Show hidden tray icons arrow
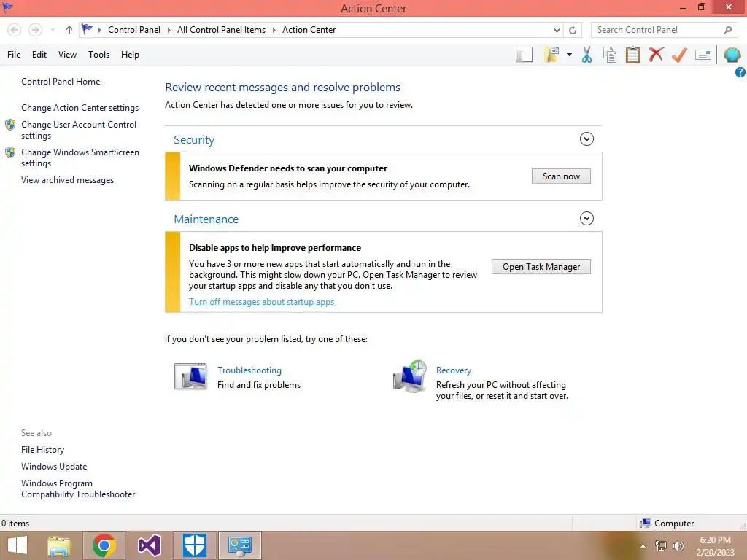Image resolution: width=747 pixels, height=560 pixels. point(643,546)
